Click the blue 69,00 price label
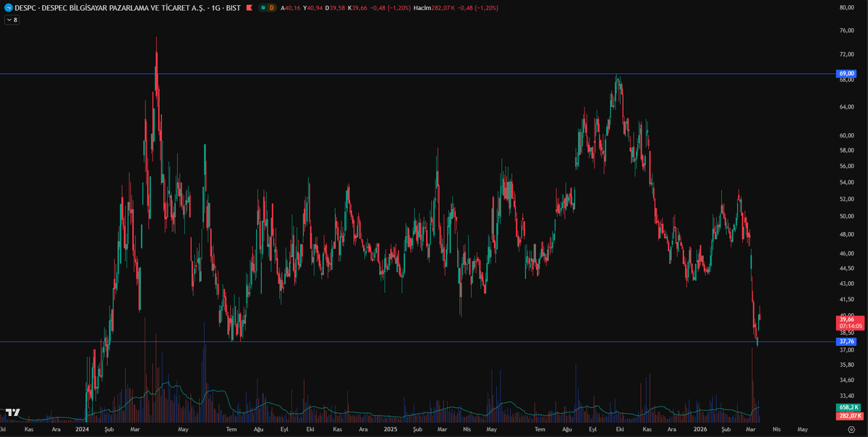Viewport: 868px width, 437px height. (846, 74)
